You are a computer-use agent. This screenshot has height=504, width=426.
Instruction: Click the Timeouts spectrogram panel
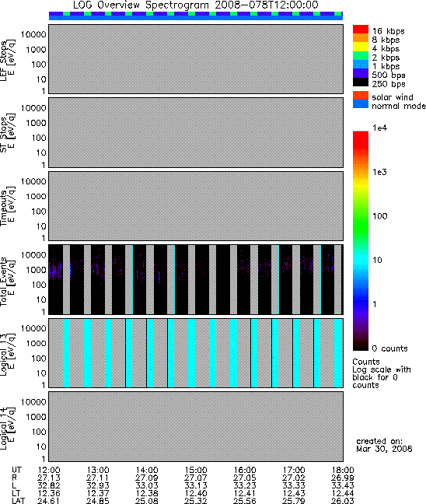click(196, 206)
